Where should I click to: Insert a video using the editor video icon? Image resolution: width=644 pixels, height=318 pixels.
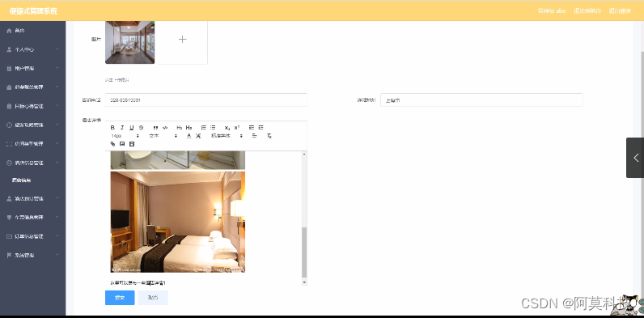point(131,144)
